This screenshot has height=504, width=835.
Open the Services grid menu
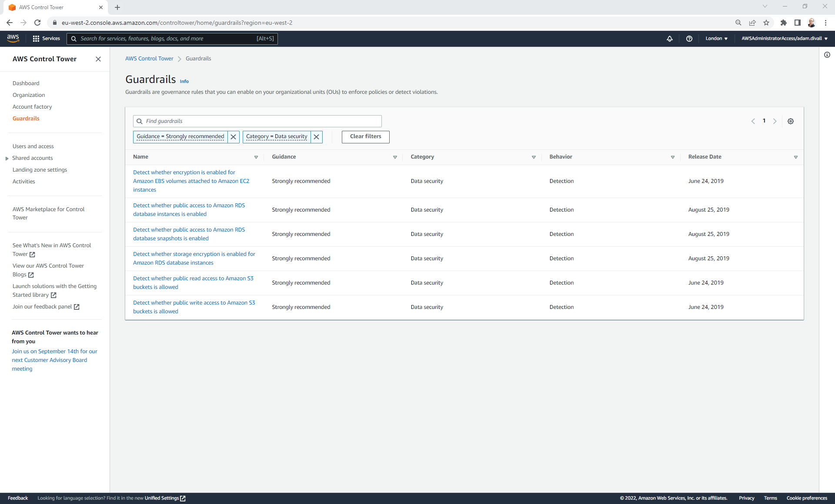pos(37,38)
